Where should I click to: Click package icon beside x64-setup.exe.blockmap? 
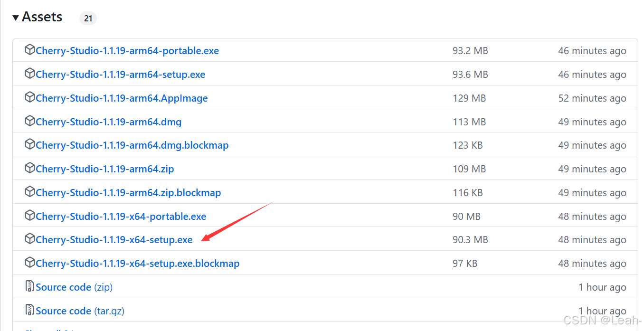click(x=30, y=262)
